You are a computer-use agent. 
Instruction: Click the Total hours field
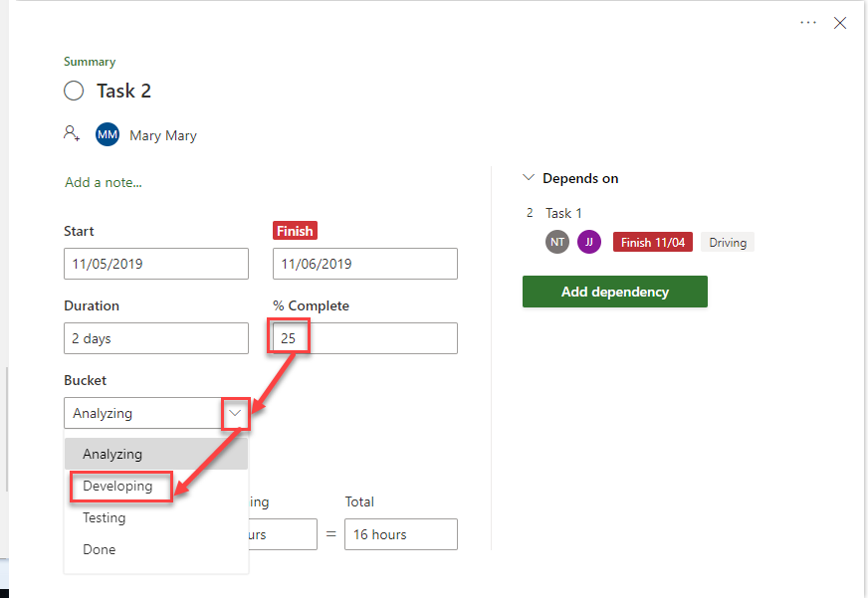401,534
